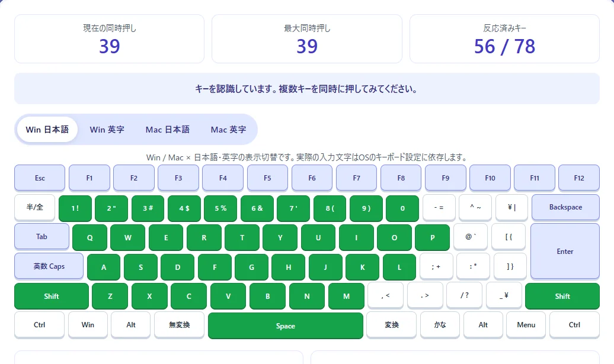
Task: Click the left Ctrl key
Action: [39, 325]
